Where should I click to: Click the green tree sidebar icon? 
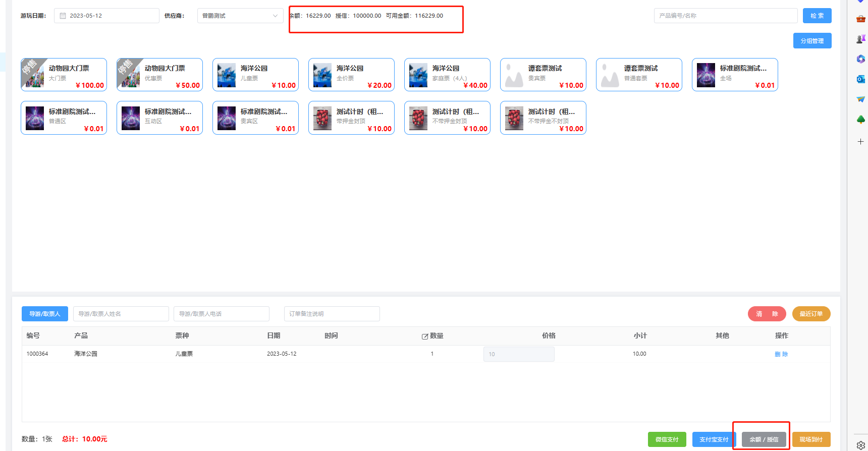pyautogui.click(x=861, y=120)
